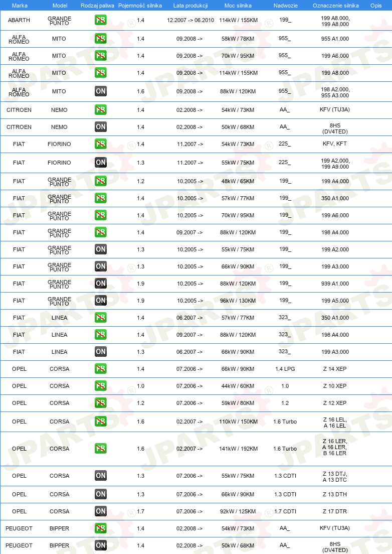Click diesel icon for Opel Corsa 1.7 CDTI

(101, 511)
